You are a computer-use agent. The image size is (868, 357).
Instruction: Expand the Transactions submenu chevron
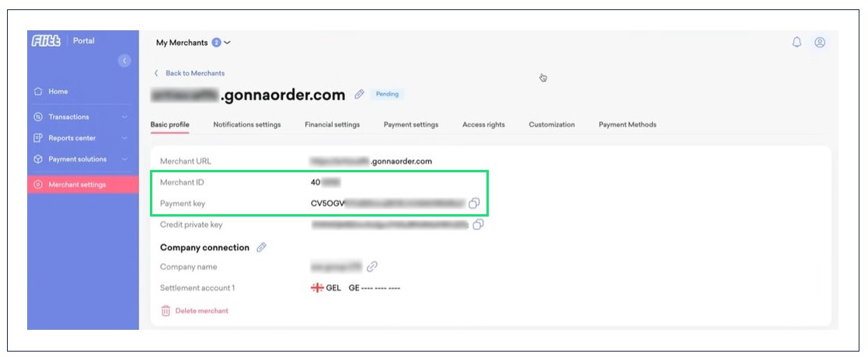tap(124, 116)
